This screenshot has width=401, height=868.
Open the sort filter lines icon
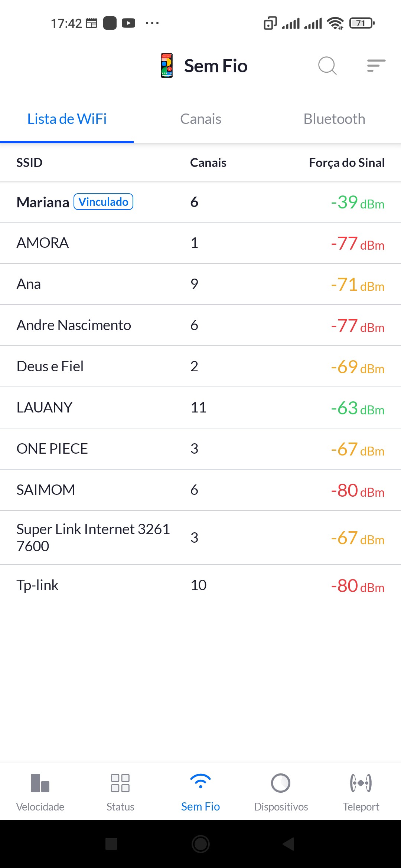pyautogui.click(x=376, y=66)
